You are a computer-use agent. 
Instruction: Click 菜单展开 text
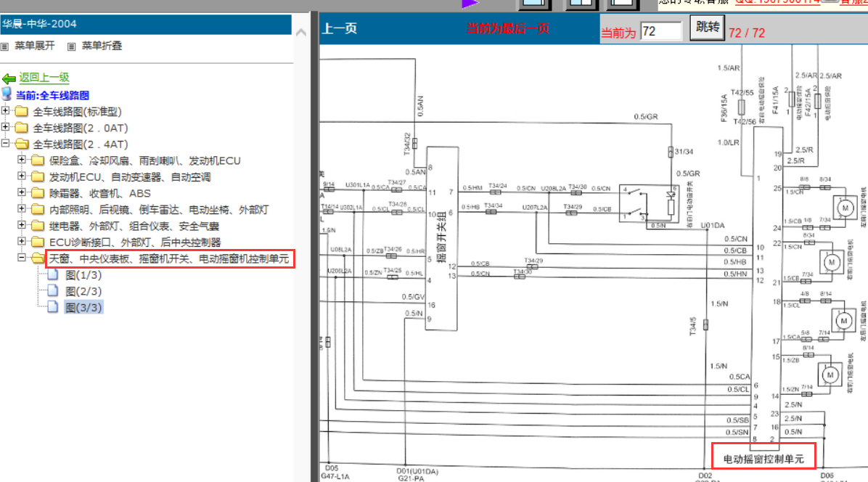[x=35, y=46]
